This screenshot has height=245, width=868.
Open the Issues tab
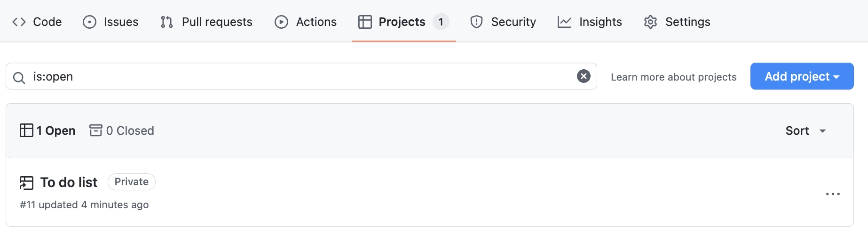[120, 22]
